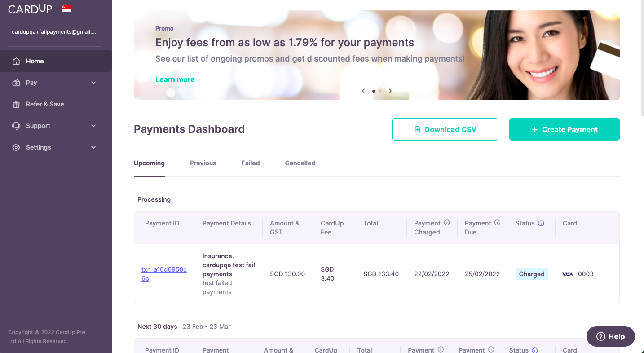Image resolution: width=644 pixels, height=353 pixels.
Task: Switch to the Cancelled tab
Action: coord(300,163)
